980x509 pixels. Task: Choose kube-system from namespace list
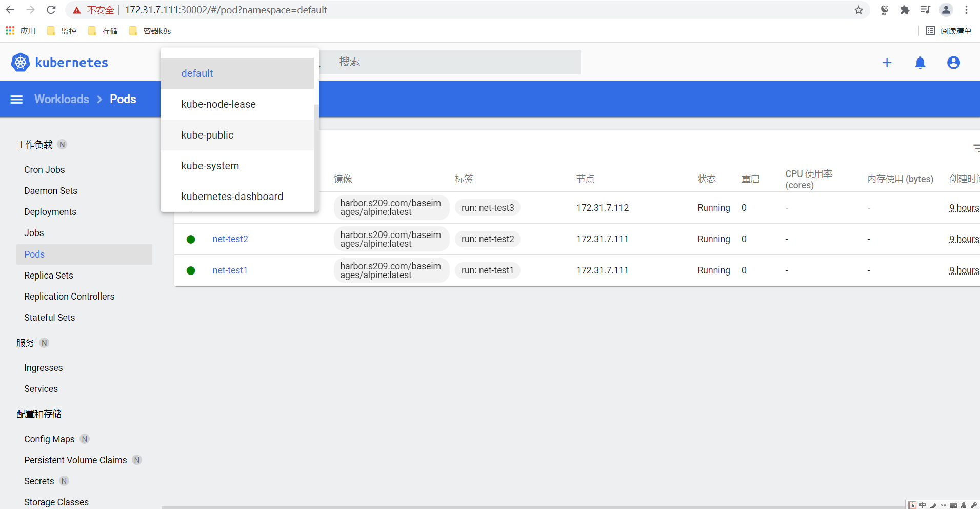[237, 166]
